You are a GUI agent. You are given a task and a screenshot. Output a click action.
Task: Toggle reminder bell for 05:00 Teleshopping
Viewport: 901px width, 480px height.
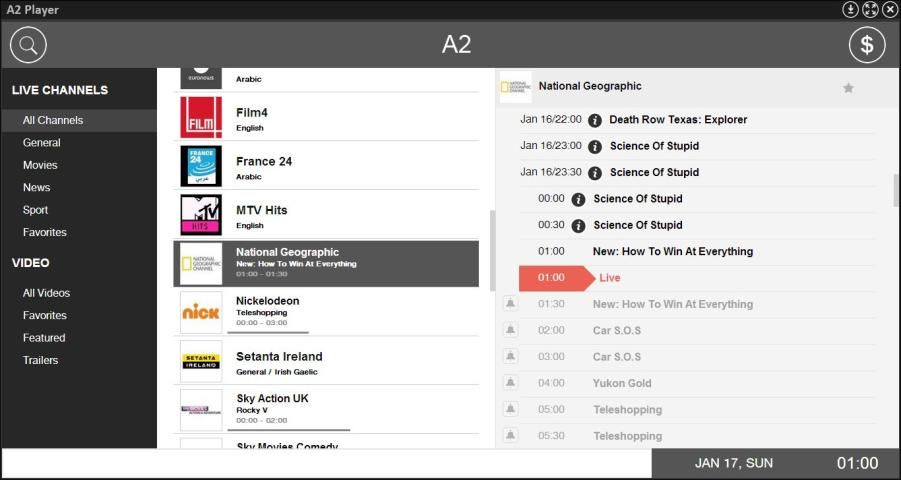click(511, 409)
